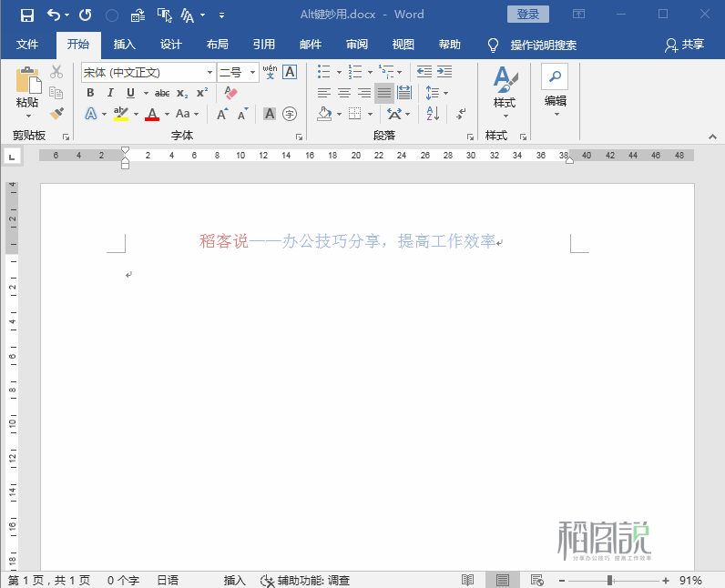The height and width of the screenshot is (588, 725).
Task: Expand the bullets list dropdown arrow
Action: [x=339, y=72]
